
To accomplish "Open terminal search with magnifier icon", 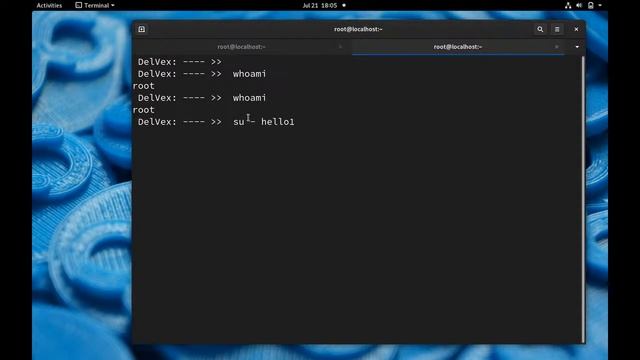I will tap(540, 29).
